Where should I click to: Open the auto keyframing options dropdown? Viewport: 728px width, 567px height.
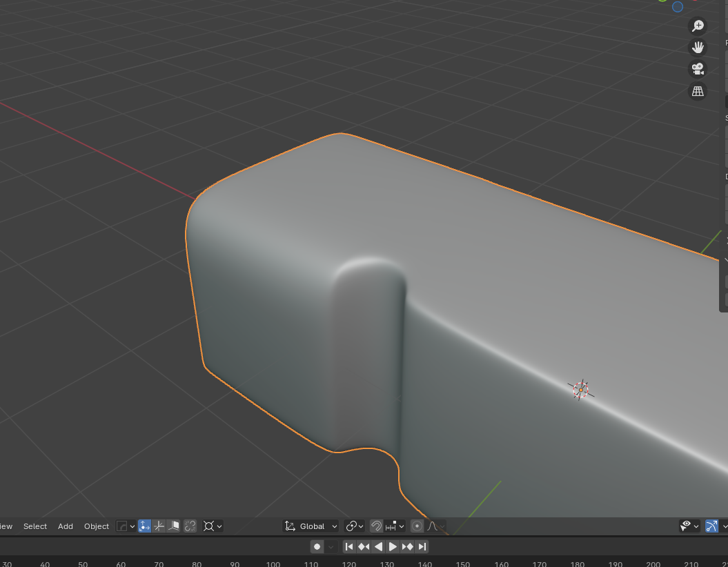coord(331,546)
